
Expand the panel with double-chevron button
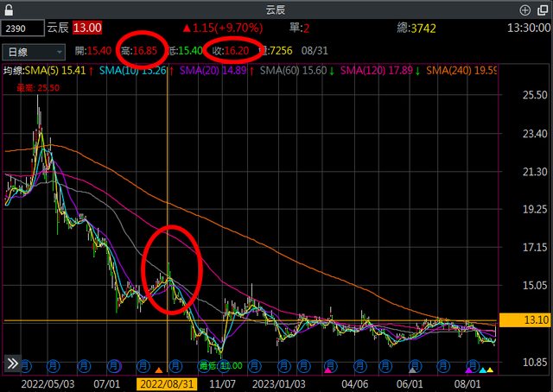[x=13, y=363]
